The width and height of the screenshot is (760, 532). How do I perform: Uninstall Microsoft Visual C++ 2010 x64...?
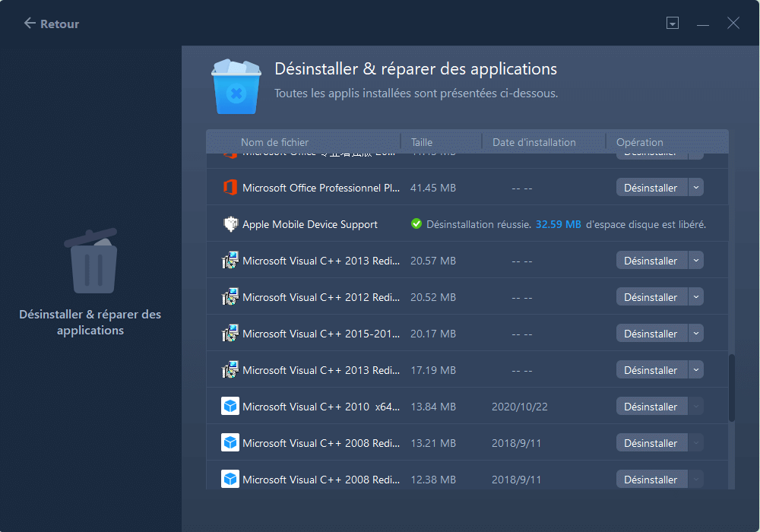[651, 407]
